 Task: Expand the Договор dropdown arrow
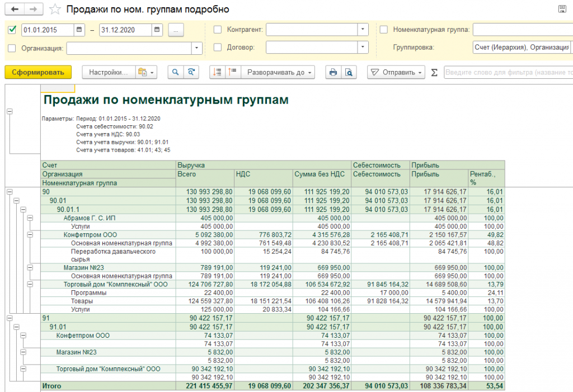click(x=363, y=48)
